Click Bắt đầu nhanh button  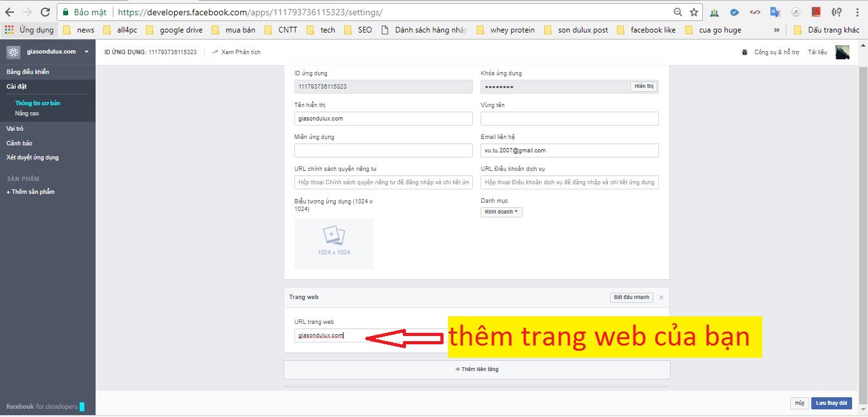[x=631, y=297]
